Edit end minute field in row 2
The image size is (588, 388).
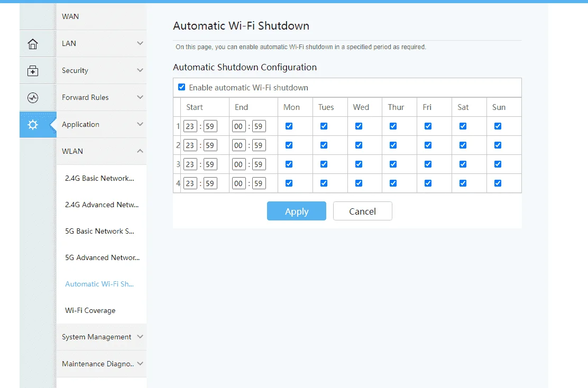pos(259,145)
